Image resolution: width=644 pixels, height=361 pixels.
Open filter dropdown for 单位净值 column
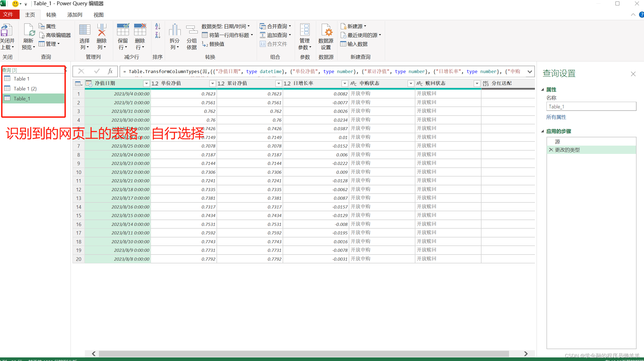click(x=212, y=84)
